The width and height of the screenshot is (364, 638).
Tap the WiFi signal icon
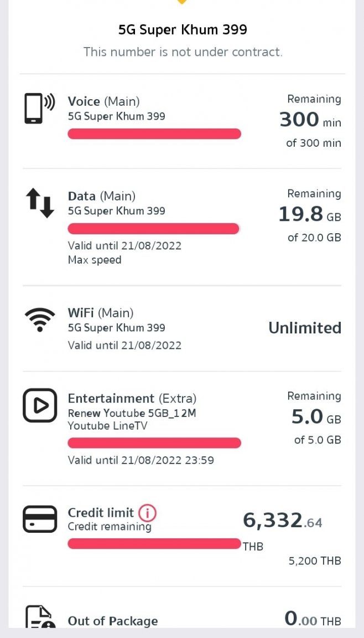click(39, 320)
